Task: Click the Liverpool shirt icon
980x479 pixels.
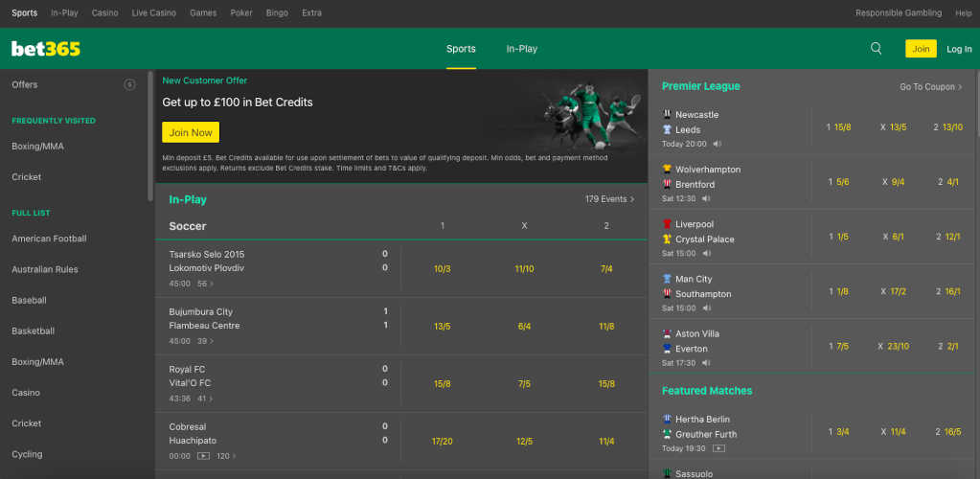Action: point(667,224)
